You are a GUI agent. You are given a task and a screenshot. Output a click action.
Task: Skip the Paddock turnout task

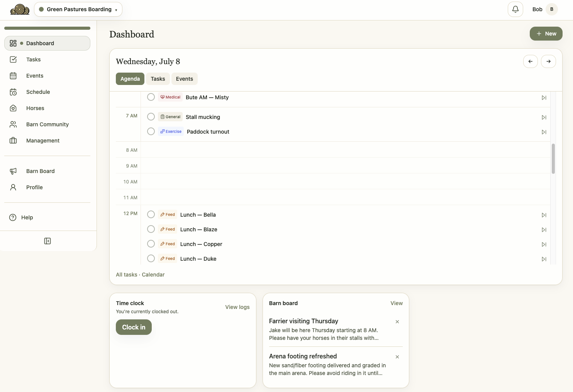[544, 132]
